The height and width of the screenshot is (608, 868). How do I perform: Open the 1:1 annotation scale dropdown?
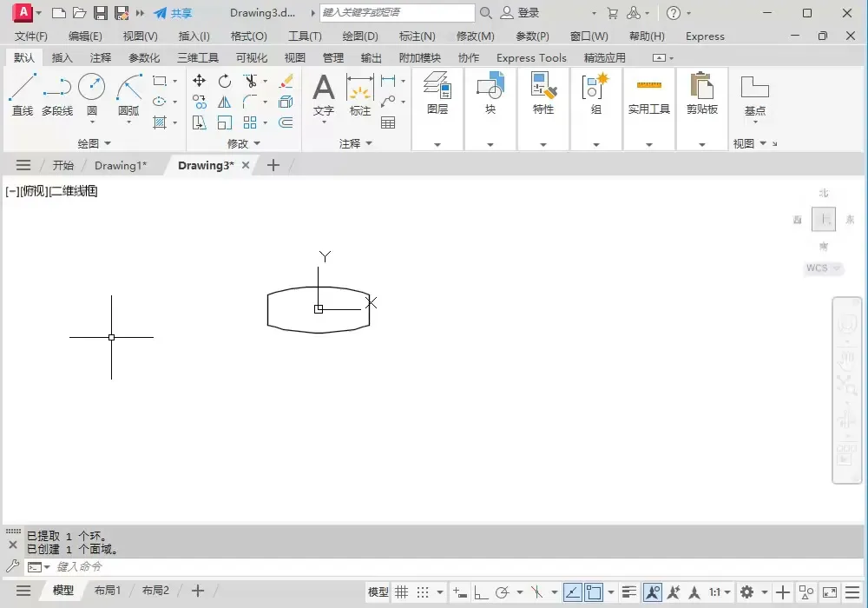720,592
